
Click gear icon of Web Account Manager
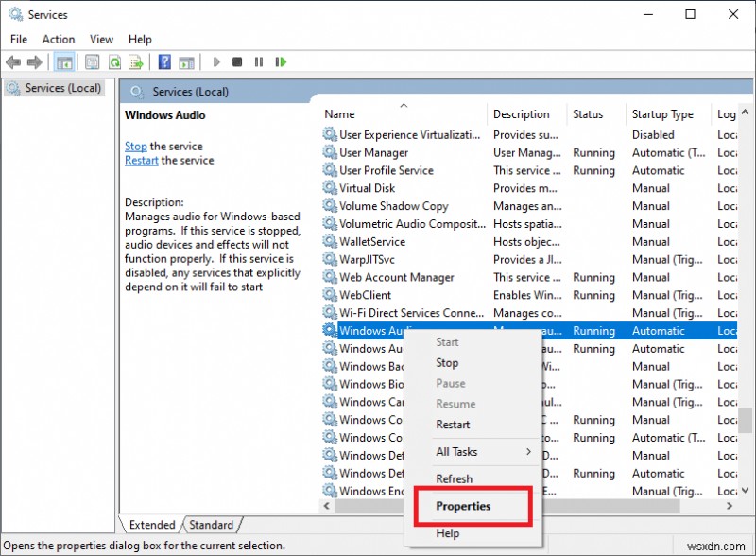point(330,277)
